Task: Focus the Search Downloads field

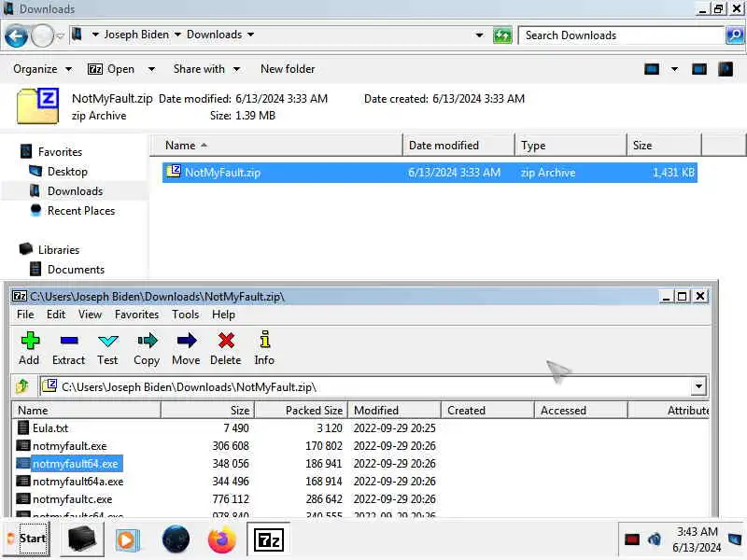Action: coord(621,35)
